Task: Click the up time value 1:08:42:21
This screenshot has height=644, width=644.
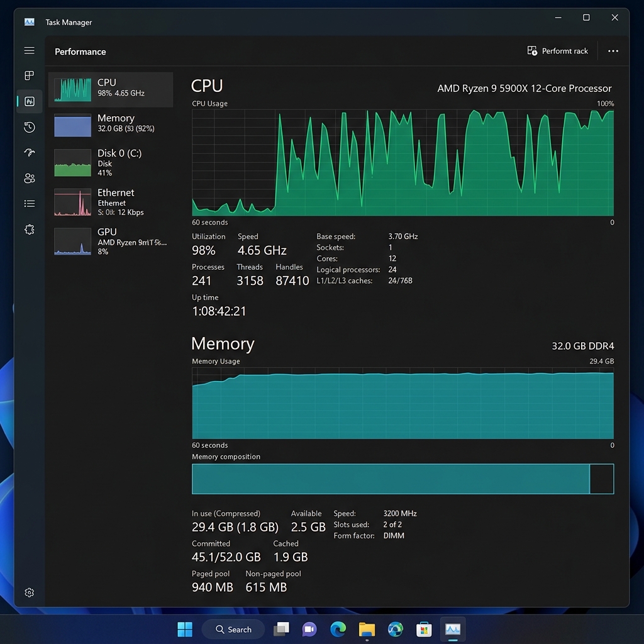Action: pyautogui.click(x=219, y=311)
